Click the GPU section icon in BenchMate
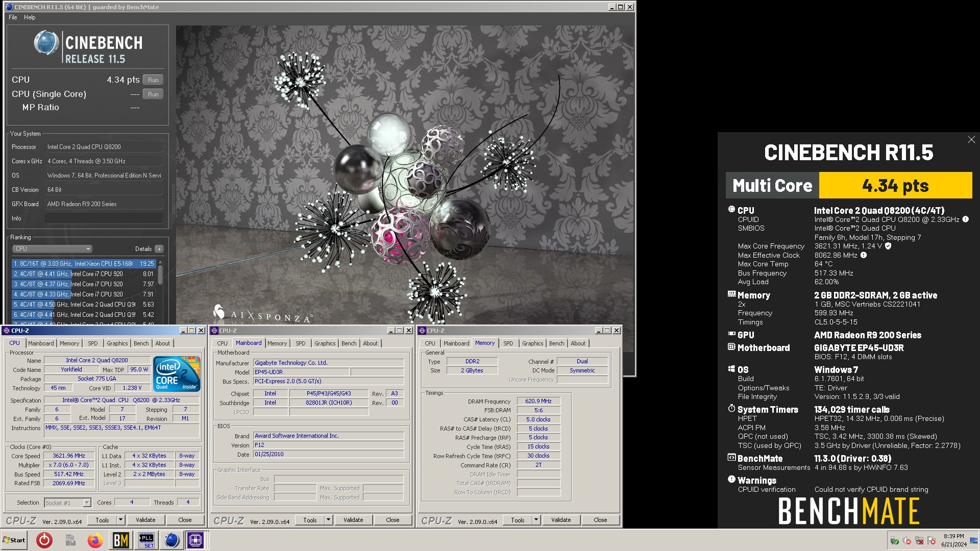Image resolution: width=980 pixels, height=551 pixels. (731, 334)
